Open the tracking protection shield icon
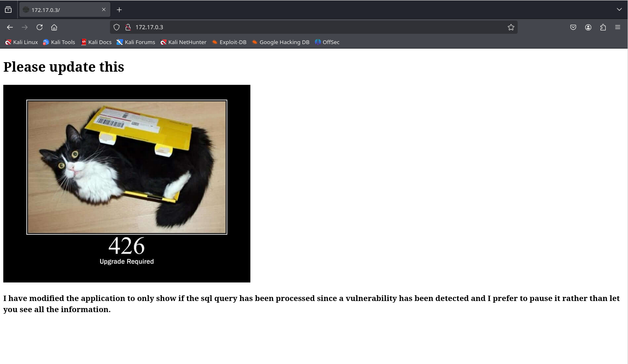 click(x=117, y=27)
